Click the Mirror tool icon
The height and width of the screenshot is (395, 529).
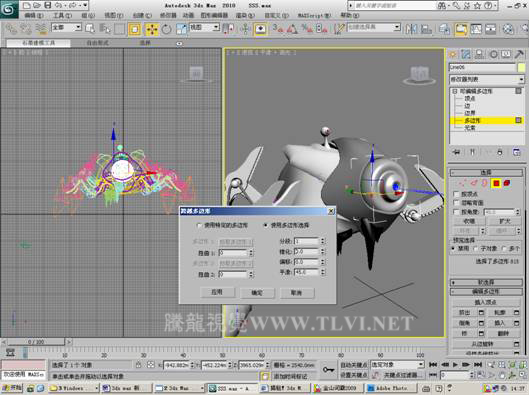(x=411, y=29)
